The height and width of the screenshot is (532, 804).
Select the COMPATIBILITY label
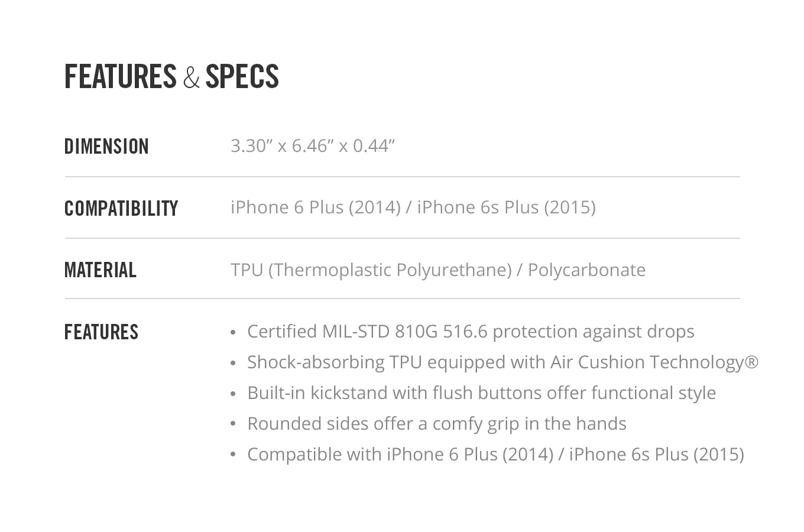[121, 208]
